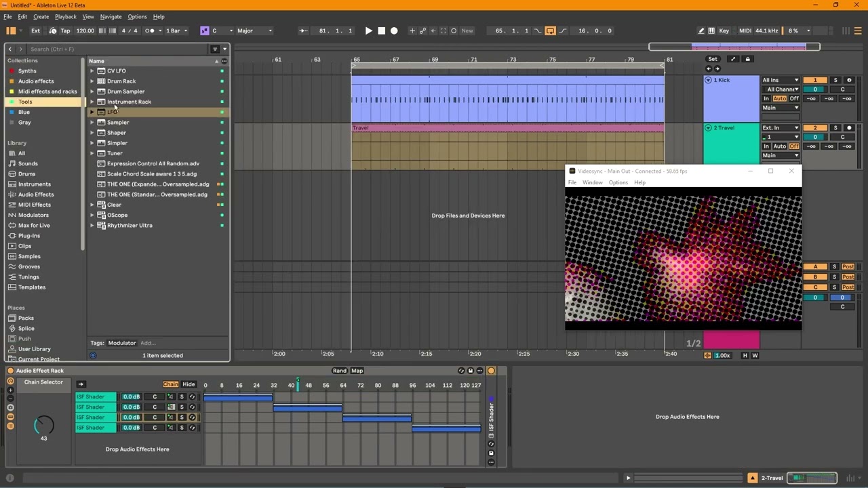Screen dimensions: 868x488
Task: Toggle the Loop switch in transport
Action: 550,30
